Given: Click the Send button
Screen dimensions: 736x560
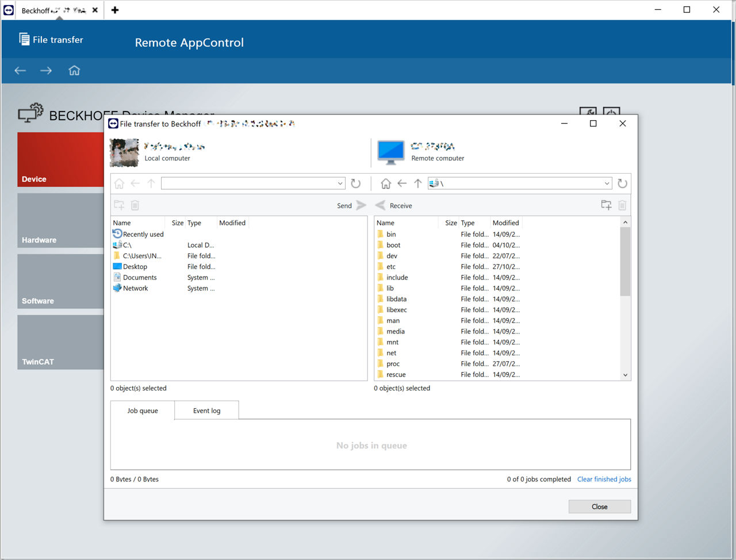Looking at the screenshot, I should (x=351, y=205).
